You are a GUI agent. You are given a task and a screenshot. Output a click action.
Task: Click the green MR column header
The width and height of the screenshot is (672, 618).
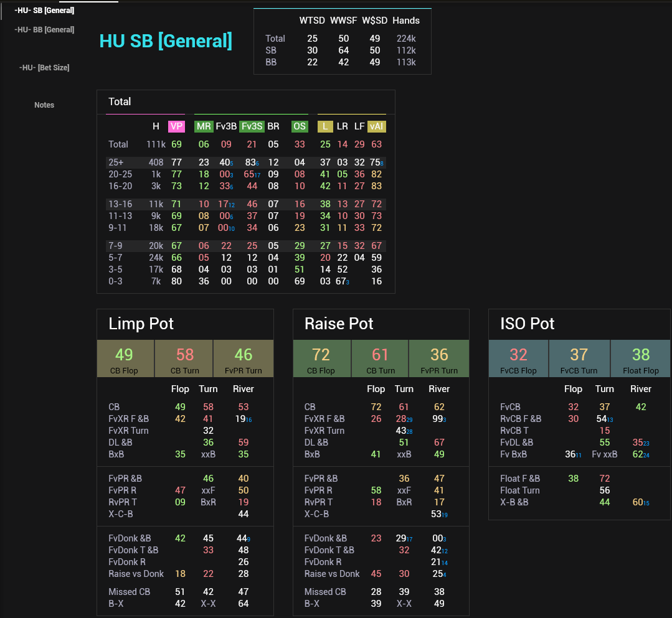point(204,126)
